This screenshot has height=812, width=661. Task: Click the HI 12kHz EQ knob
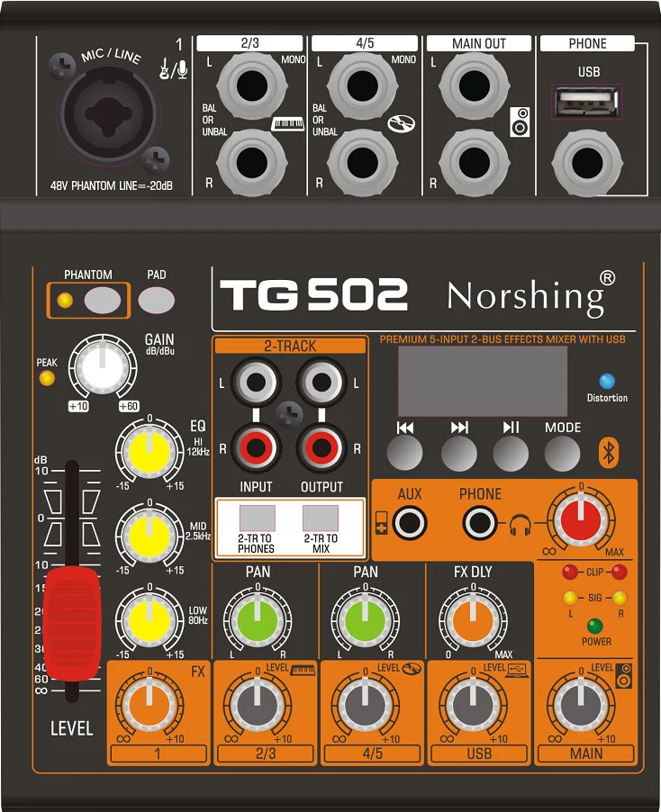pyautogui.click(x=149, y=451)
